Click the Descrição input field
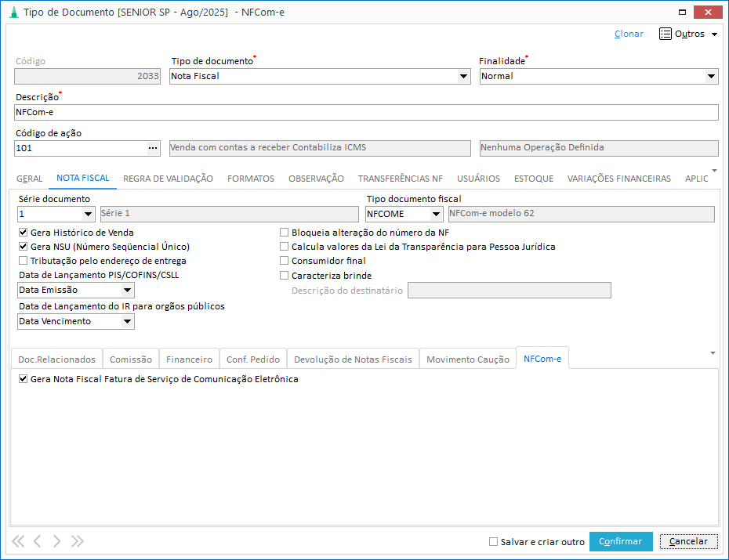Viewport: 729px width, 560px height. coord(366,112)
